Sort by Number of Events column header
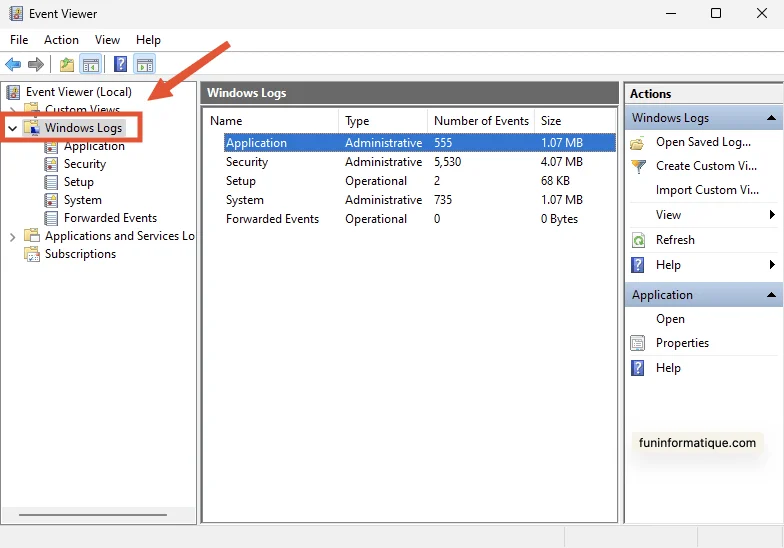This screenshot has width=784, height=548. tap(481, 121)
